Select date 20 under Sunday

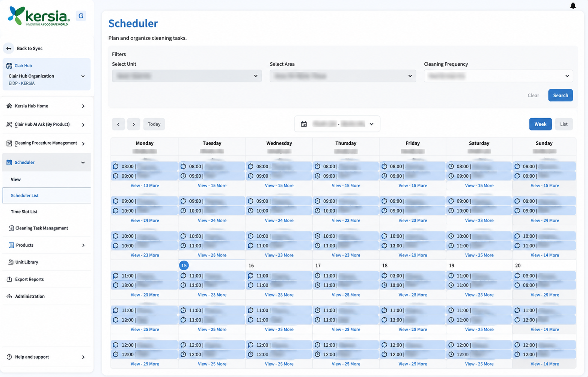(x=518, y=265)
